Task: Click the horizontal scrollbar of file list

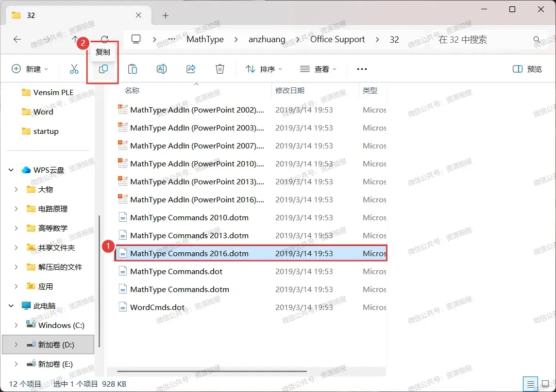Action: click(x=212, y=372)
